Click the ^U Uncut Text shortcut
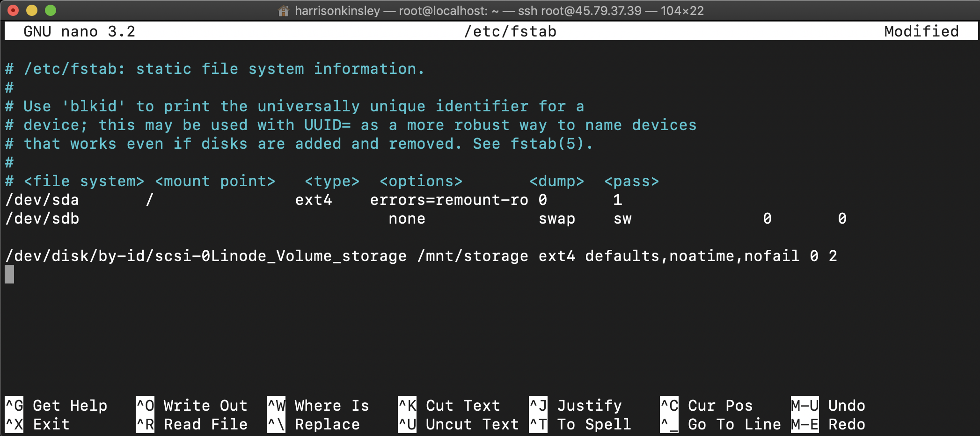The height and width of the screenshot is (436, 980). pos(458,424)
